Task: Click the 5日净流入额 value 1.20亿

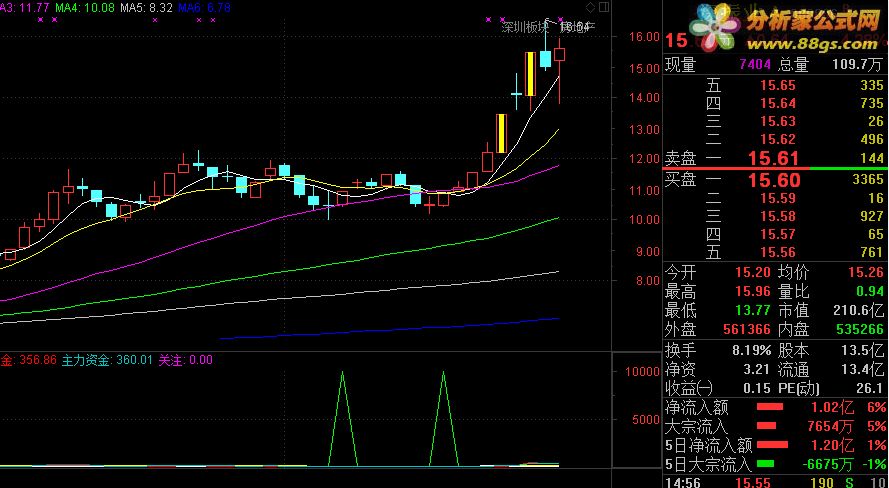Action: click(x=833, y=445)
